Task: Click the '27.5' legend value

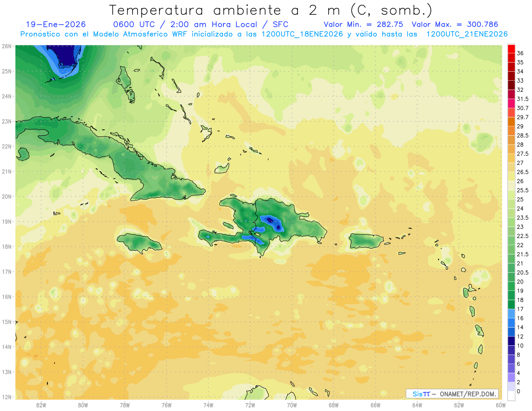Action: pyautogui.click(x=523, y=154)
